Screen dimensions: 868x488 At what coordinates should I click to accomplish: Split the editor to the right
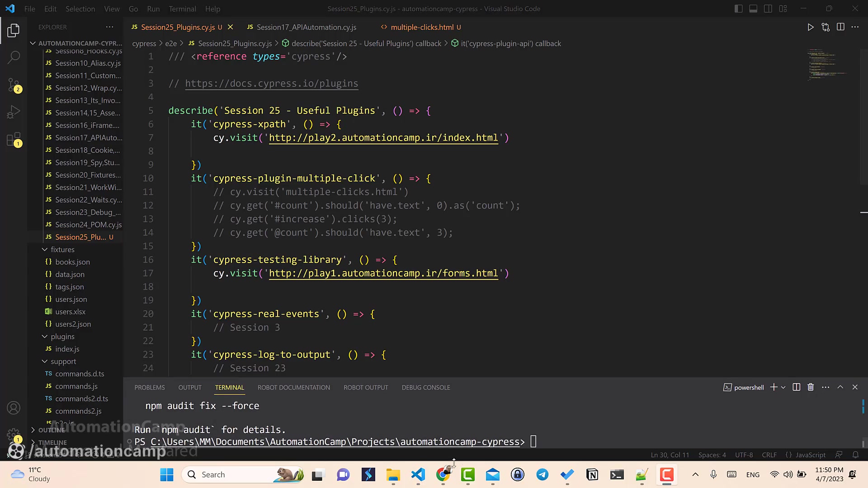840,27
